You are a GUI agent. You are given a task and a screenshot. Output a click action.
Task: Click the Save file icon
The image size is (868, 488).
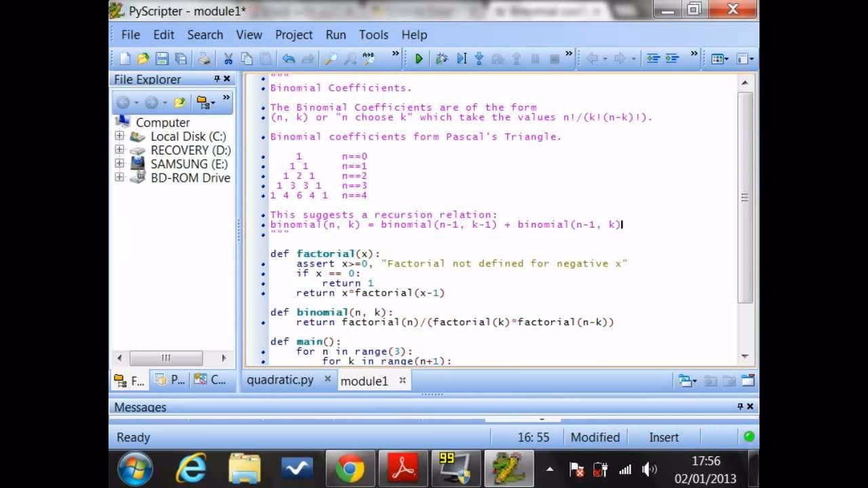click(162, 59)
